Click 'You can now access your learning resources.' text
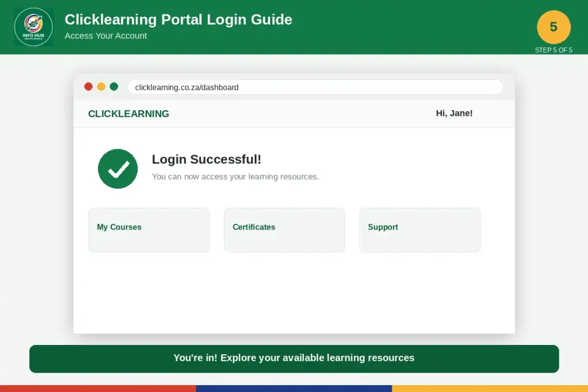This screenshot has height=392, width=588. click(x=235, y=177)
